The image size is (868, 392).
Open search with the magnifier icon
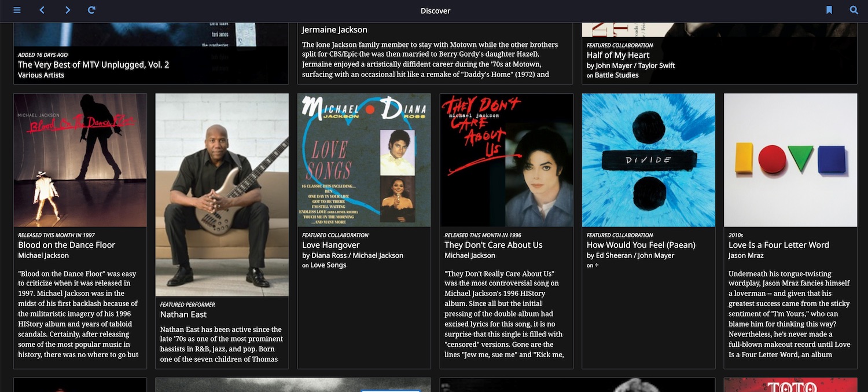854,10
